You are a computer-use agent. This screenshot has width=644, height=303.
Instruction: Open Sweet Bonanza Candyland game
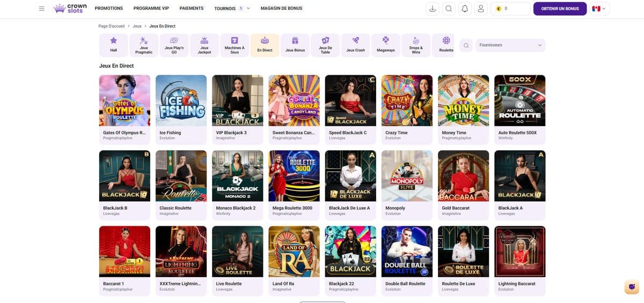coord(294,110)
